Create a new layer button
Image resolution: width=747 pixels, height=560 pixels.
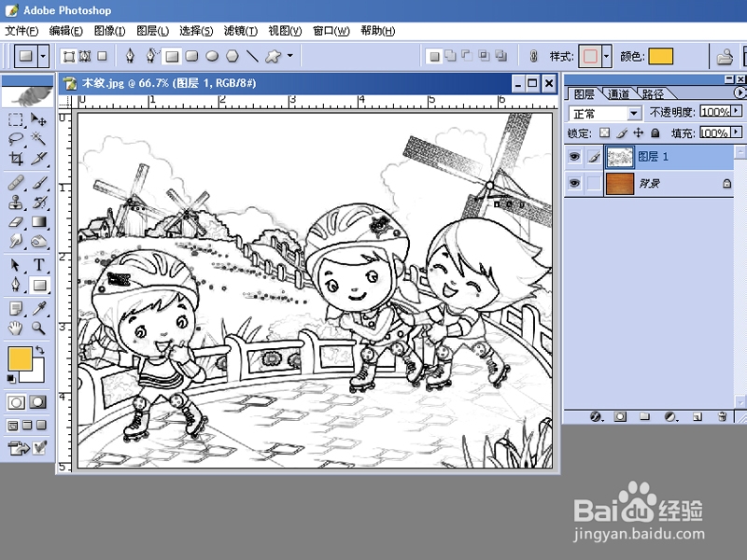698,416
